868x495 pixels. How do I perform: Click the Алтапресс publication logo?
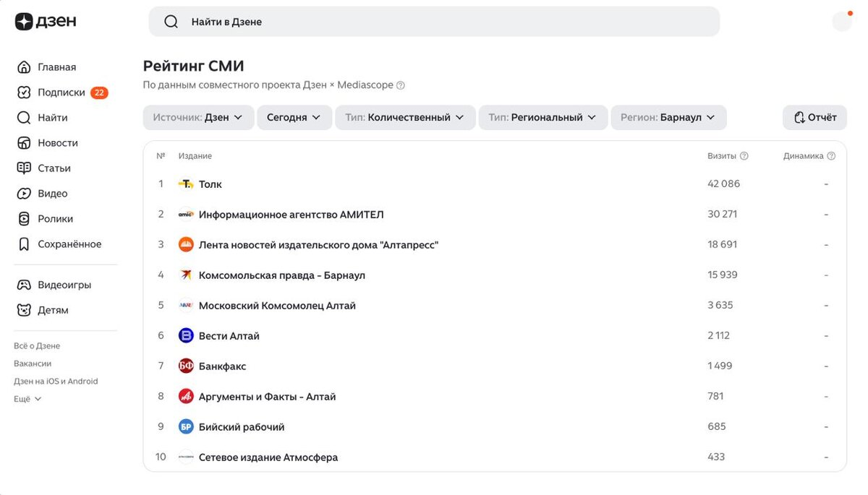tap(186, 245)
